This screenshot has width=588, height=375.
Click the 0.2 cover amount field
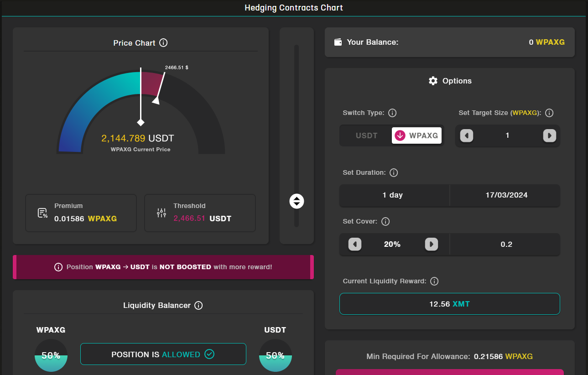click(506, 244)
